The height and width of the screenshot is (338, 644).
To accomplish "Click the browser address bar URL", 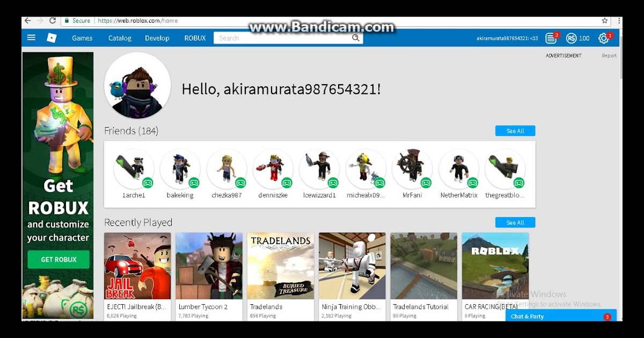I will [x=137, y=20].
